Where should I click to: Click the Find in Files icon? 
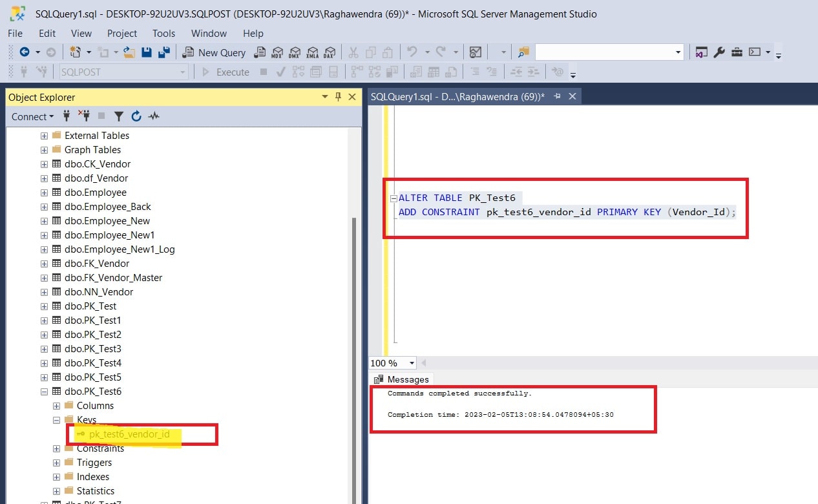(x=523, y=52)
